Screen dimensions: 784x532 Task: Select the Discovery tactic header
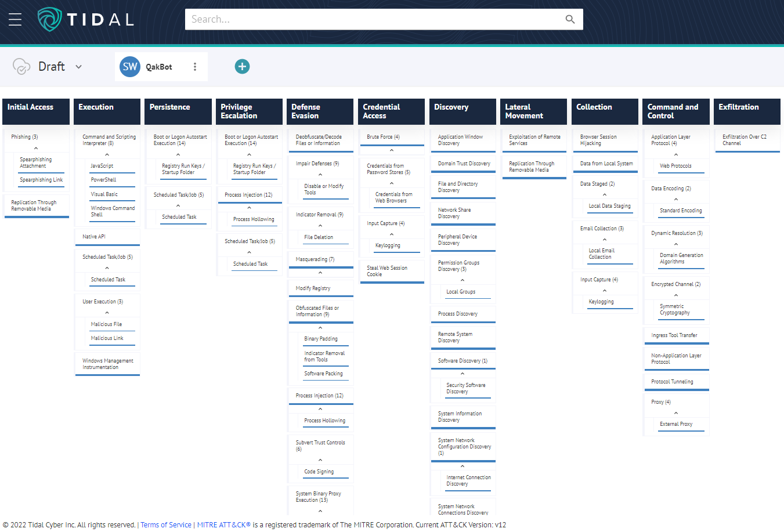pos(463,111)
